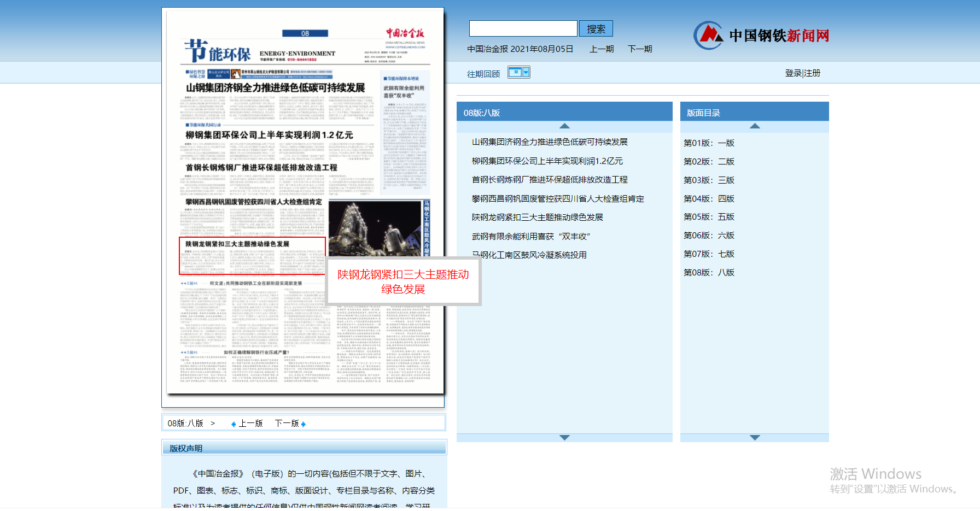The image size is (980, 511).
Task: Click the 版面目录 panel header
Action: (754, 113)
